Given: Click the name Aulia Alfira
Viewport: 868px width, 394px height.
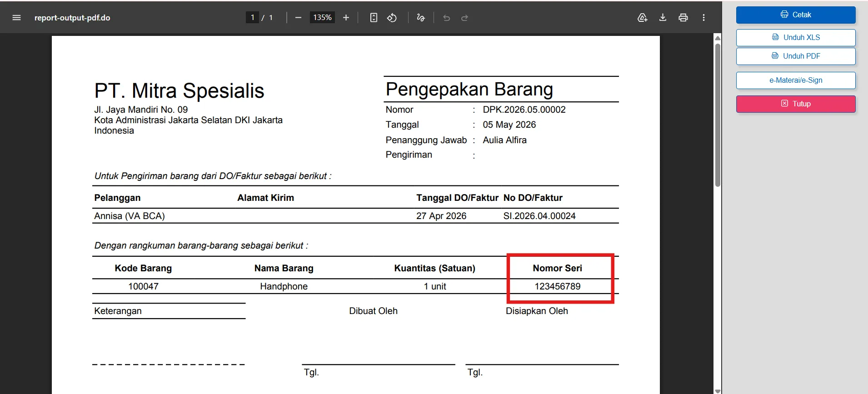Looking at the screenshot, I should pyautogui.click(x=504, y=140).
